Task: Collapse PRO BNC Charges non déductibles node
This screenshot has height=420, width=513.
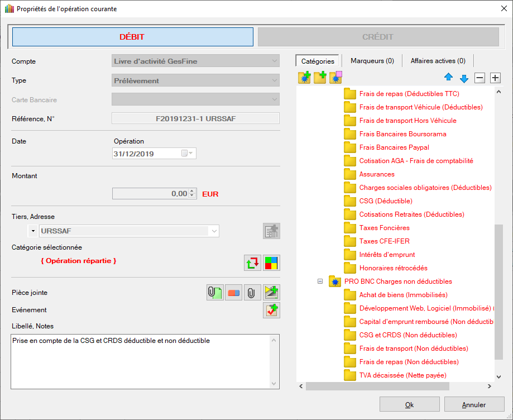Action: [x=320, y=281]
